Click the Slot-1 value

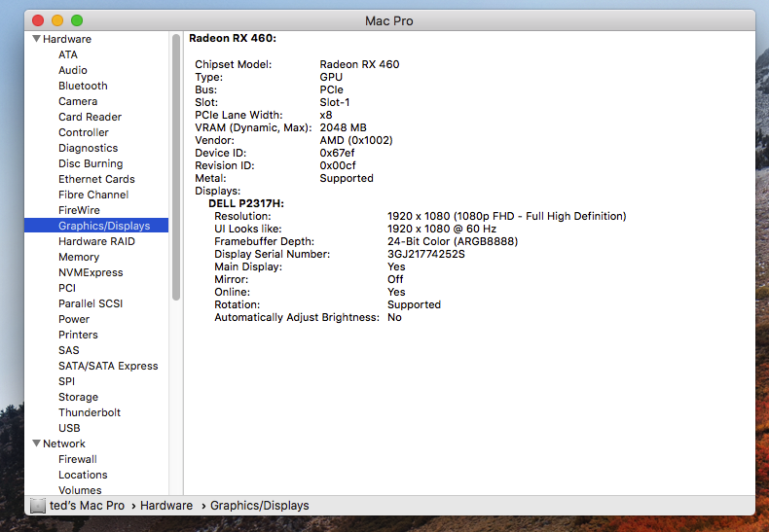coord(335,102)
